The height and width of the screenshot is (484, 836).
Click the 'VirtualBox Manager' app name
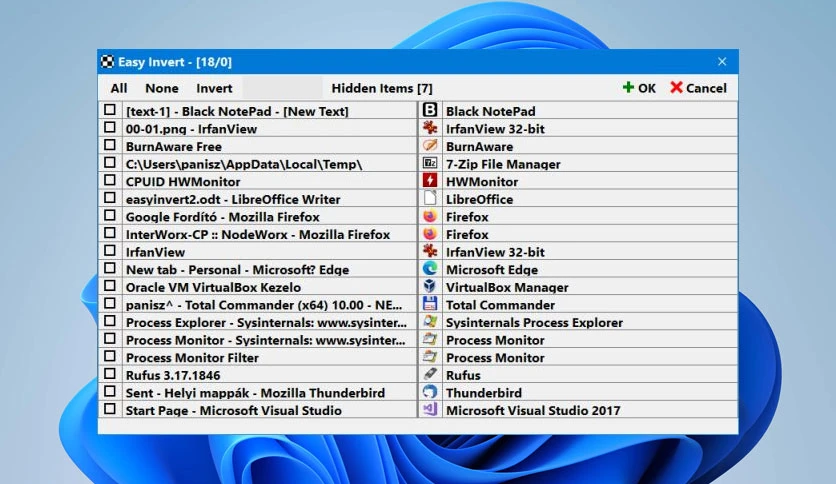tap(507, 287)
